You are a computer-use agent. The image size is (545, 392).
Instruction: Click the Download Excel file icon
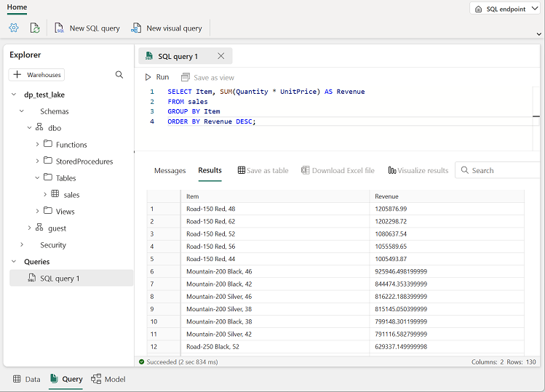tap(305, 170)
